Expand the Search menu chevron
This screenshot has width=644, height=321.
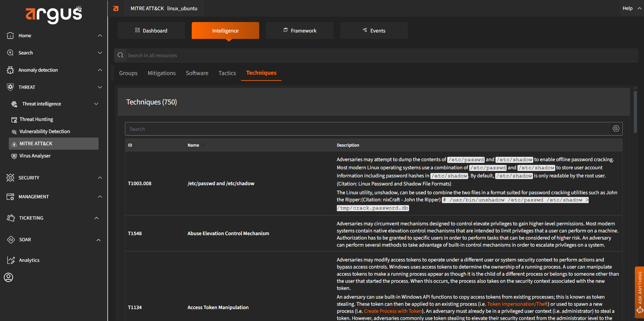99,53
